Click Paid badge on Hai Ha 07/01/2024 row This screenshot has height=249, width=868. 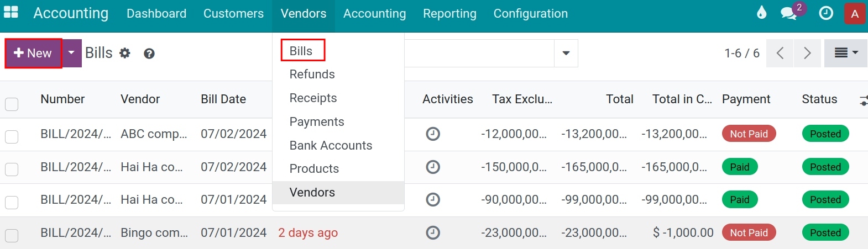[740, 199]
